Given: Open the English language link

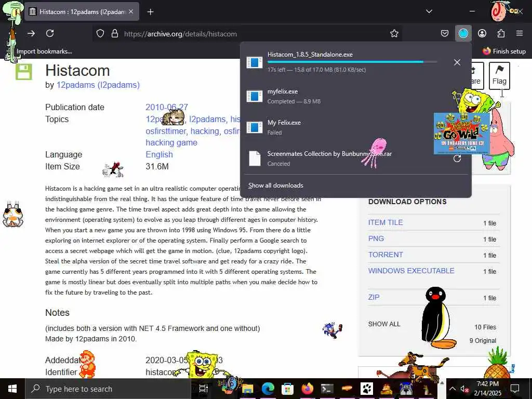Looking at the screenshot, I should 159,154.
